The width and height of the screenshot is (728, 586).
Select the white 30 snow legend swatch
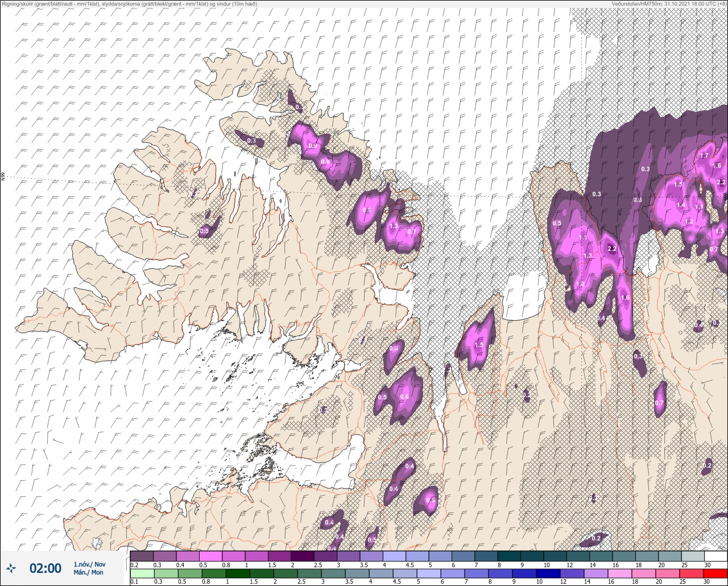(715, 556)
